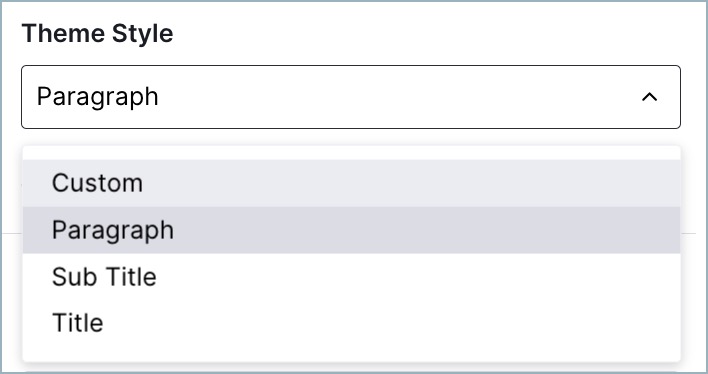The height and width of the screenshot is (374, 708).
Task: Select Paragraph in the open list
Action: pyautogui.click(x=351, y=230)
